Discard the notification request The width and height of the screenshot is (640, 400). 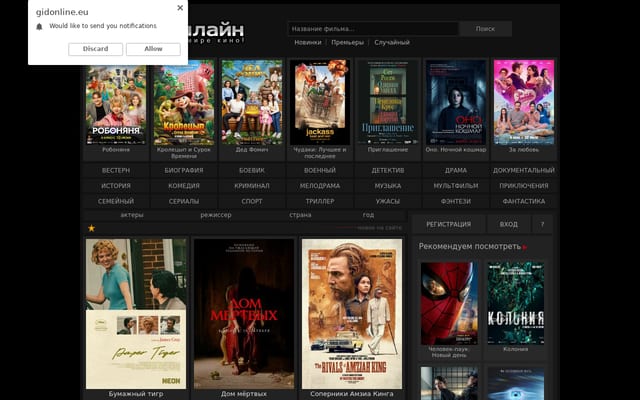click(96, 49)
